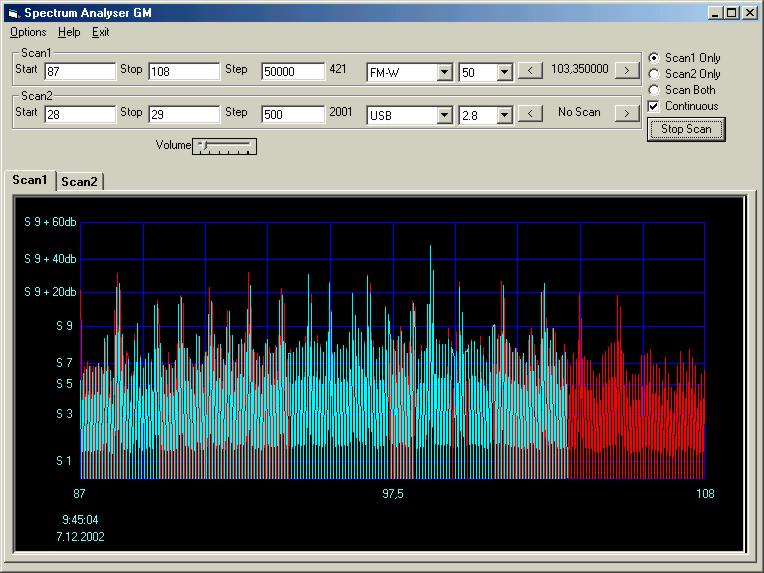Screen dimensions: 764x573
Task: Click the Scan1 Start field containing 87
Action: 80,72
